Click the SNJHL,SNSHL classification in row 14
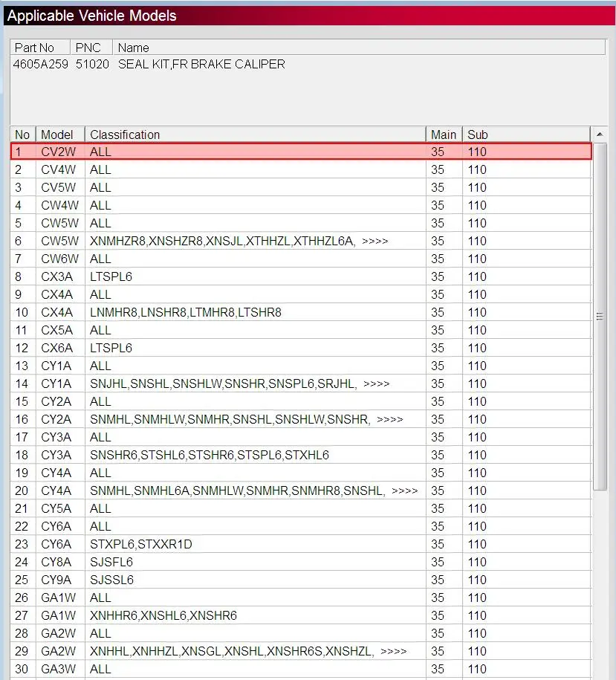The height and width of the screenshot is (680, 616). (240, 383)
